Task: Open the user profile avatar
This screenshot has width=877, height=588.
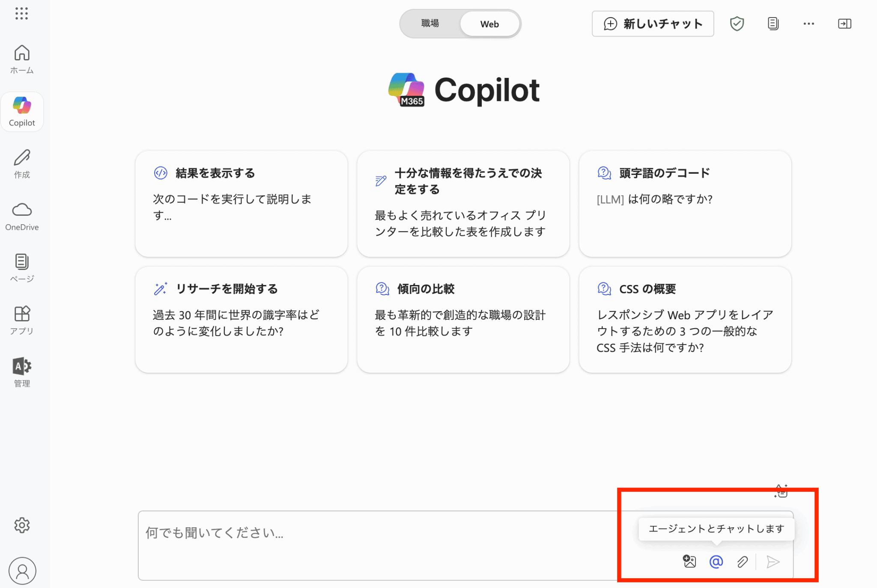Action: click(x=22, y=570)
